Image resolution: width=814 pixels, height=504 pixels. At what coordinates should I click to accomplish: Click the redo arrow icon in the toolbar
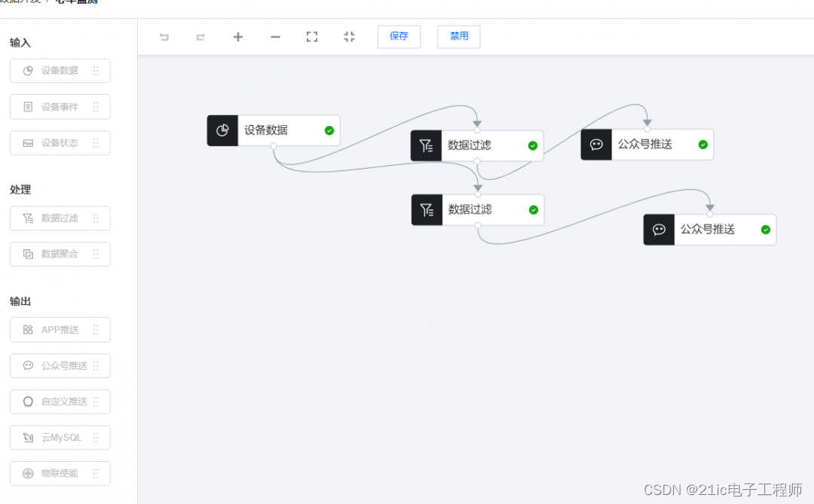(x=200, y=37)
